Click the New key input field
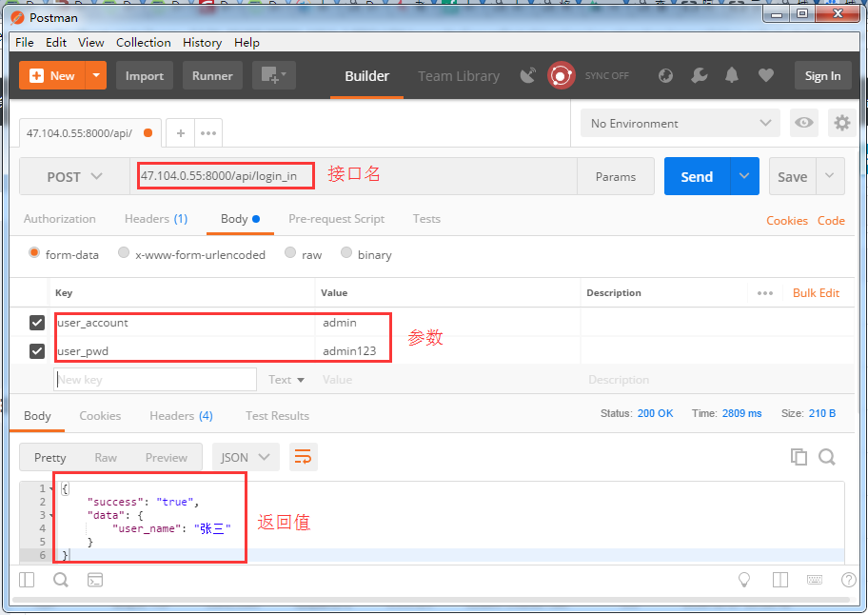The image size is (868, 615). point(155,380)
